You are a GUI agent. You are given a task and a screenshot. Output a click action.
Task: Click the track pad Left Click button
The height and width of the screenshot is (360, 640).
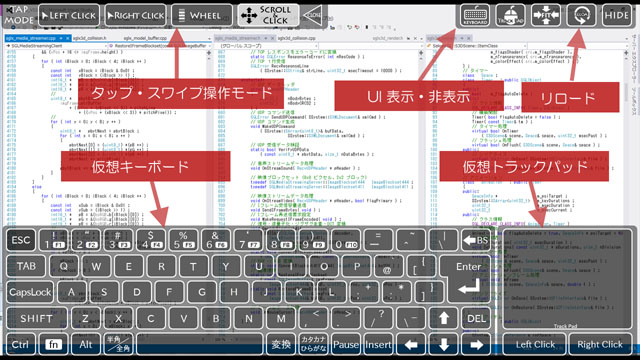[x=535, y=344]
